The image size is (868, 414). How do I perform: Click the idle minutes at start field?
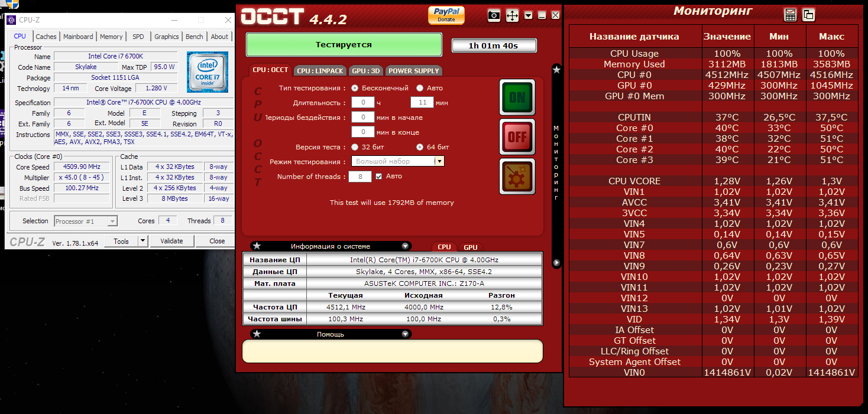coord(362,117)
